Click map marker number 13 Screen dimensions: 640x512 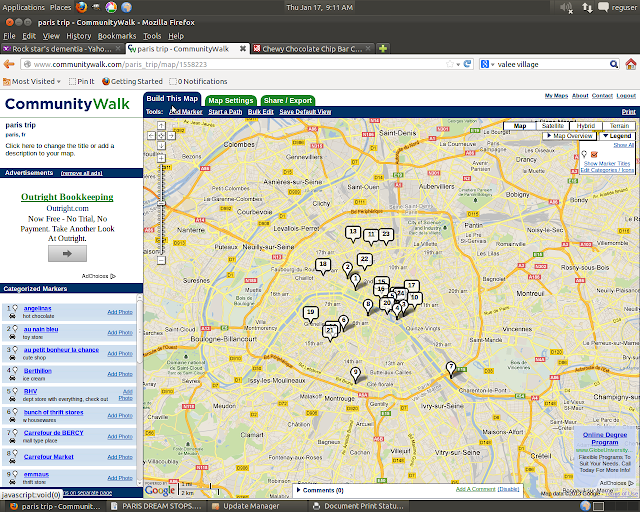tap(353, 233)
